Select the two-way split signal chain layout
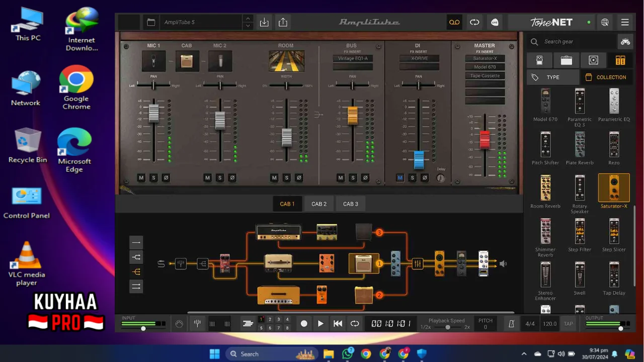The image size is (644, 362). [x=136, y=257]
